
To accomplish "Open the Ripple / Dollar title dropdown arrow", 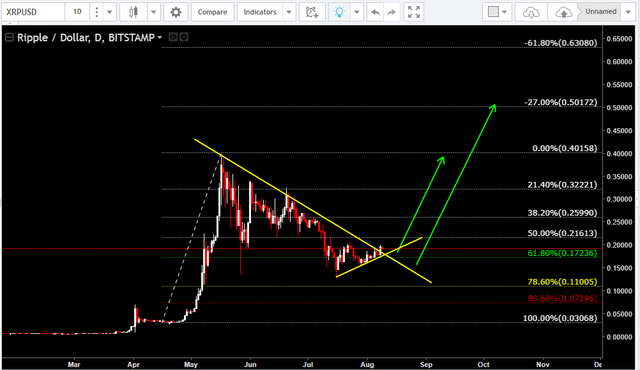I will 160,38.
